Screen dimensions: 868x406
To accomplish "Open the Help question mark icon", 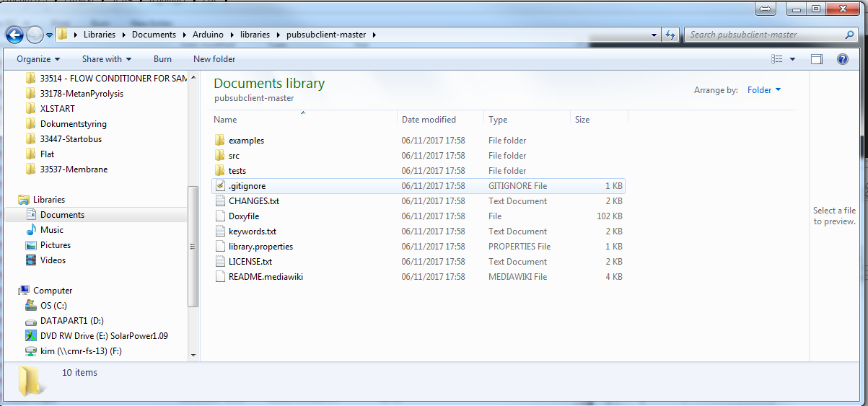I will click(x=842, y=59).
